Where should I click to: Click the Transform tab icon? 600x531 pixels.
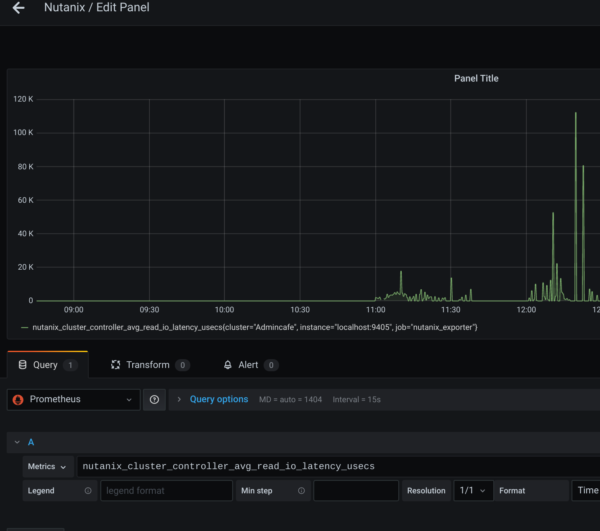click(116, 365)
